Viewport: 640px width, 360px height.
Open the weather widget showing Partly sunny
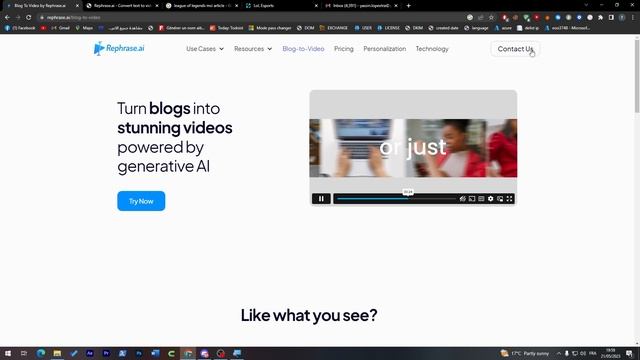(524, 353)
